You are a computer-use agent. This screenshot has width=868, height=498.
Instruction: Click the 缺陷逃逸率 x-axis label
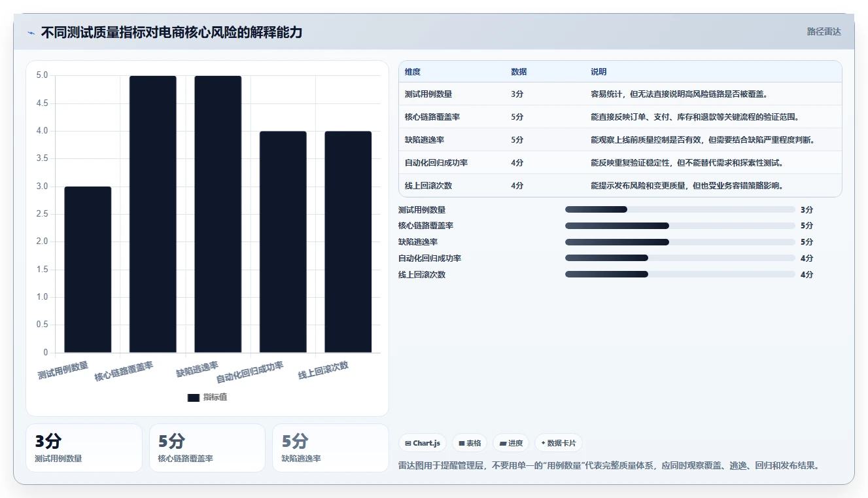[x=197, y=369]
